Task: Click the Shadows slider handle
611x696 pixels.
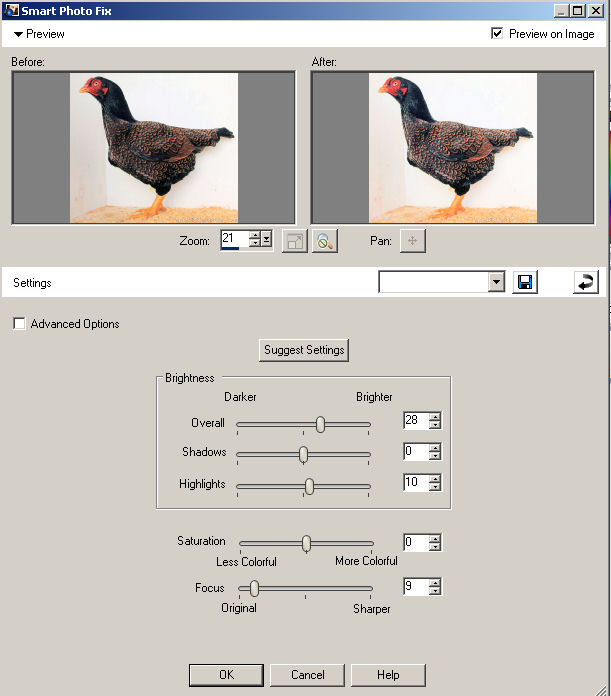Action: (x=304, y=455)
